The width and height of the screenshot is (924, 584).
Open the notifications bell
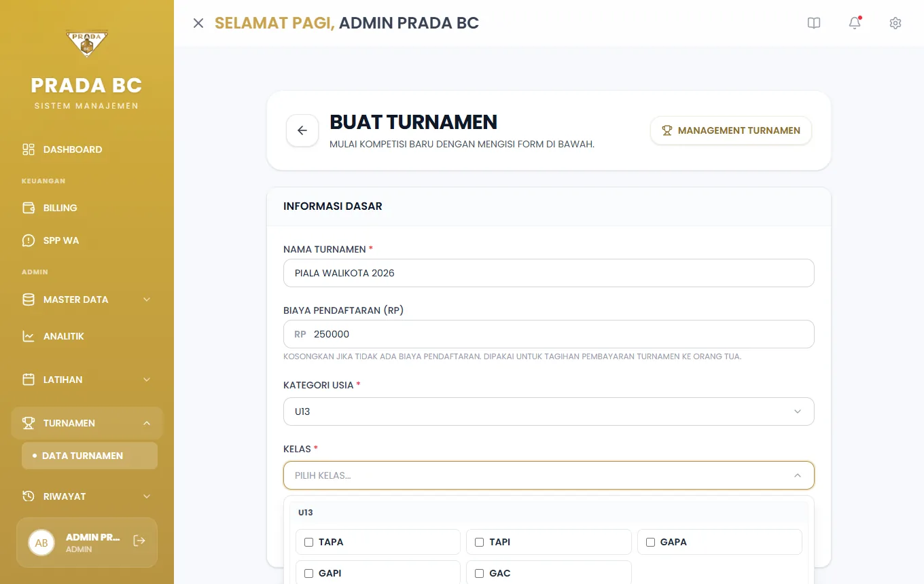pos(855,23)
